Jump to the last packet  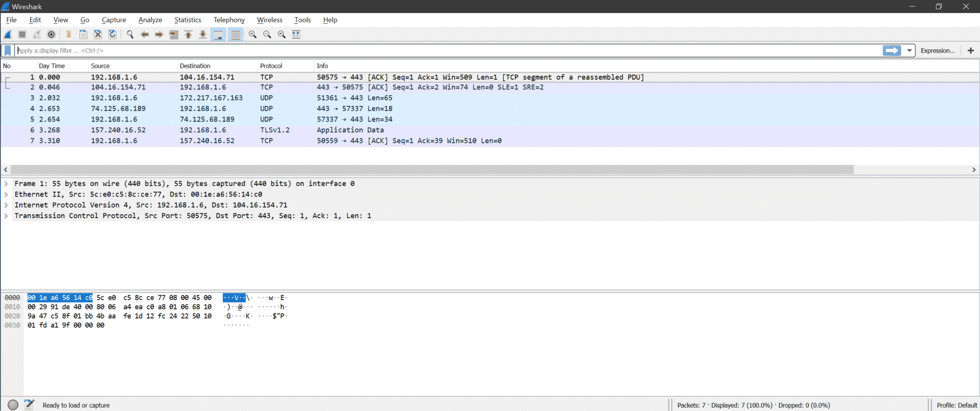203,34
